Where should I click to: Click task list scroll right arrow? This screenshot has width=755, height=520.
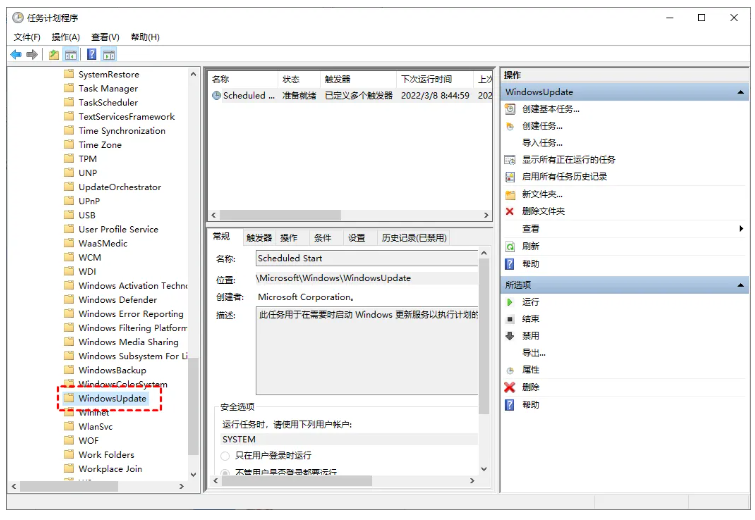tap(486, 215)
